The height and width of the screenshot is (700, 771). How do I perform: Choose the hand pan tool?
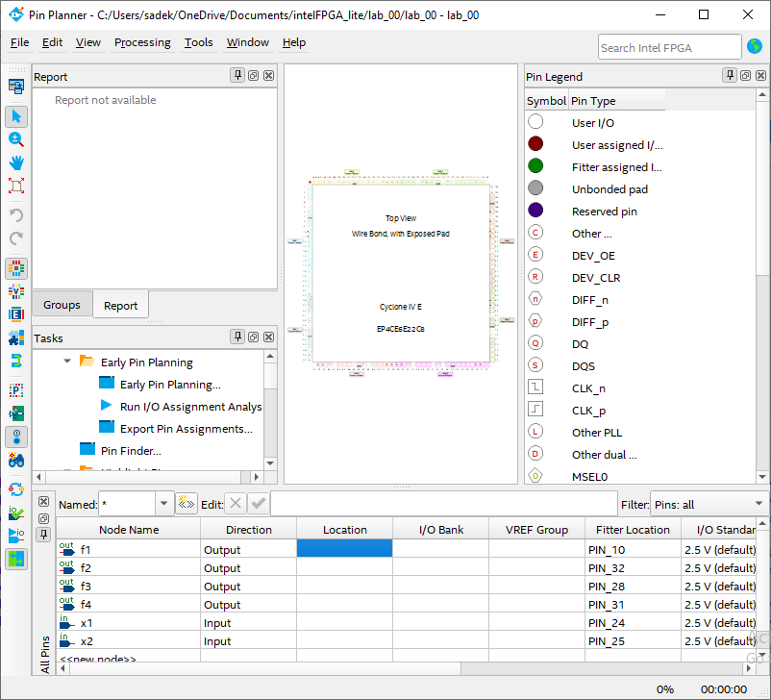coord(16,162)
